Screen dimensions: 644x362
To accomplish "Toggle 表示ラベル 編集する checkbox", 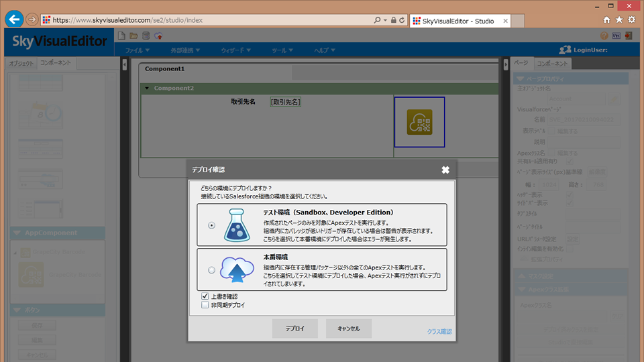I will tap(551, 131).
